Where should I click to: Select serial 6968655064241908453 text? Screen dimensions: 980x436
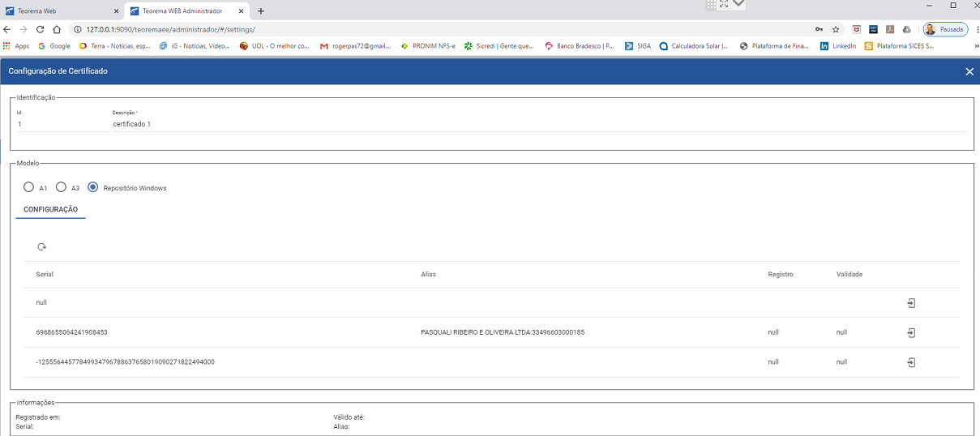(x=72, y=332)
